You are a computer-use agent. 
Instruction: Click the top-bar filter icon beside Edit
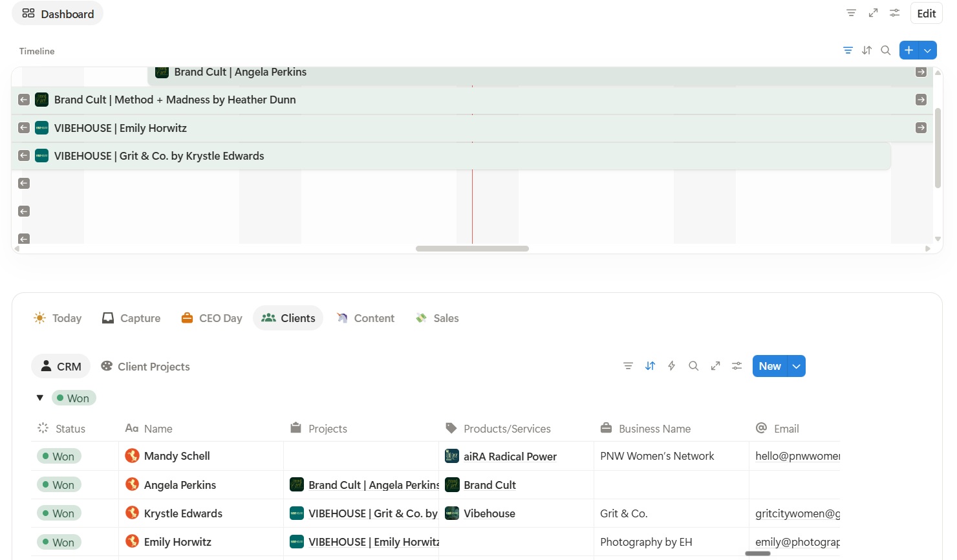[x=851, y=13]
